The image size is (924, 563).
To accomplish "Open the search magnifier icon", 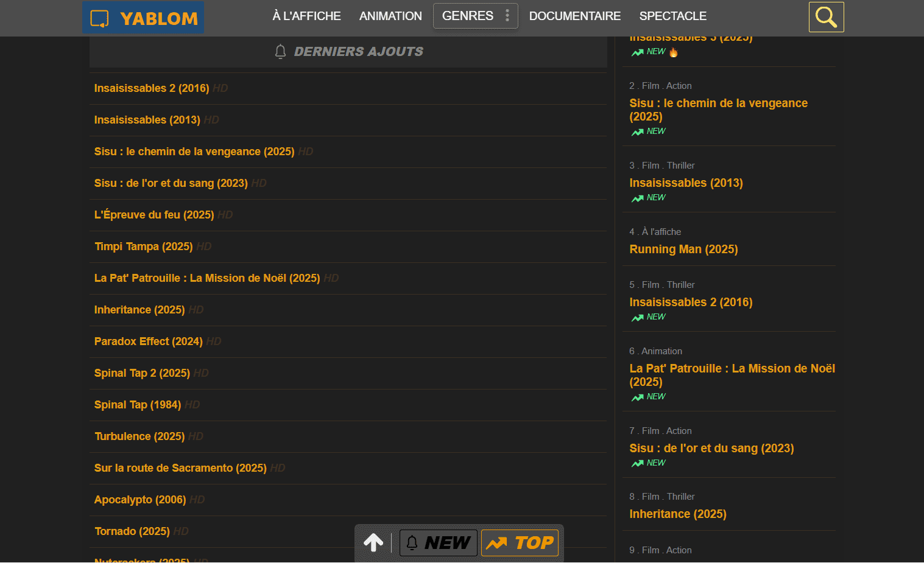I will click(x=826, y=16).
